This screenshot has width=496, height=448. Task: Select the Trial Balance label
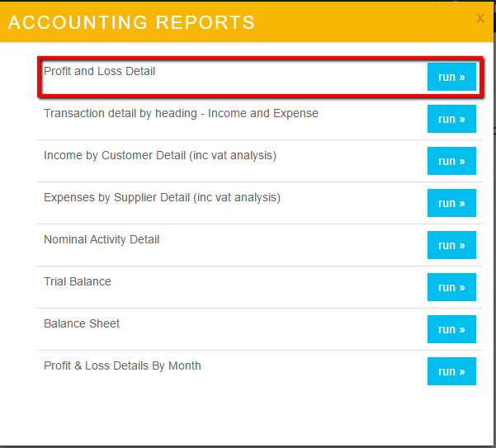78,282
